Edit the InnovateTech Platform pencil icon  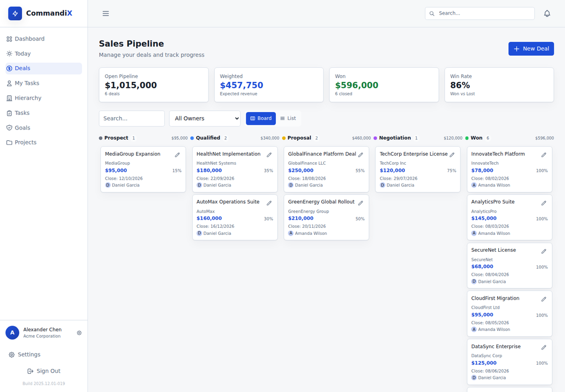point(544,154)
